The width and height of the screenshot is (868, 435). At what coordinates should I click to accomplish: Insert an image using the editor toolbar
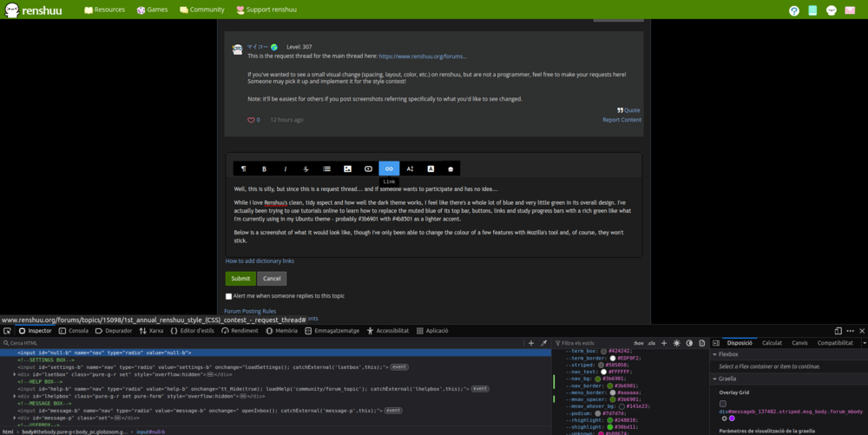tap(347, 168)
